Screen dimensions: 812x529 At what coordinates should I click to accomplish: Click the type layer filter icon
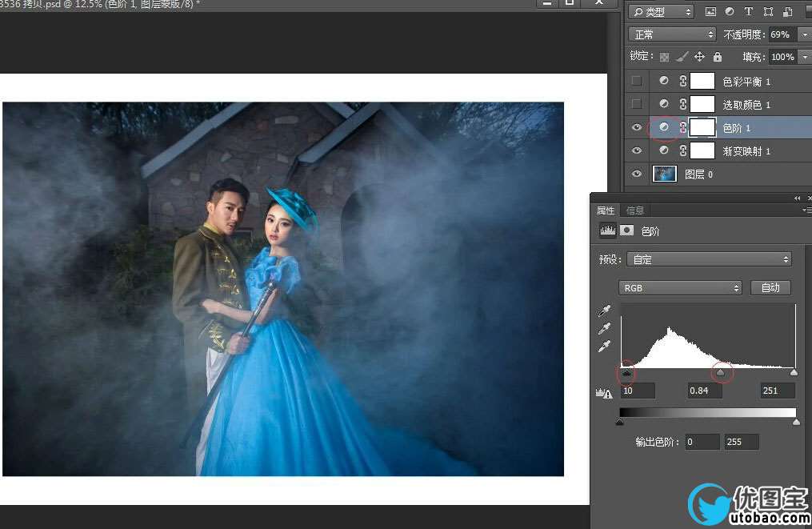(749, 12)
